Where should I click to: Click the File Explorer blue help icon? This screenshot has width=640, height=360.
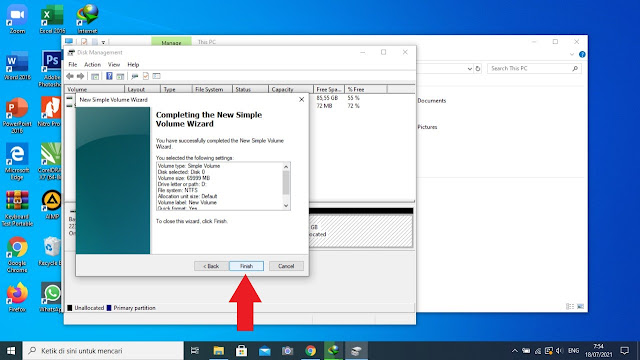click(x=582, y=54)
